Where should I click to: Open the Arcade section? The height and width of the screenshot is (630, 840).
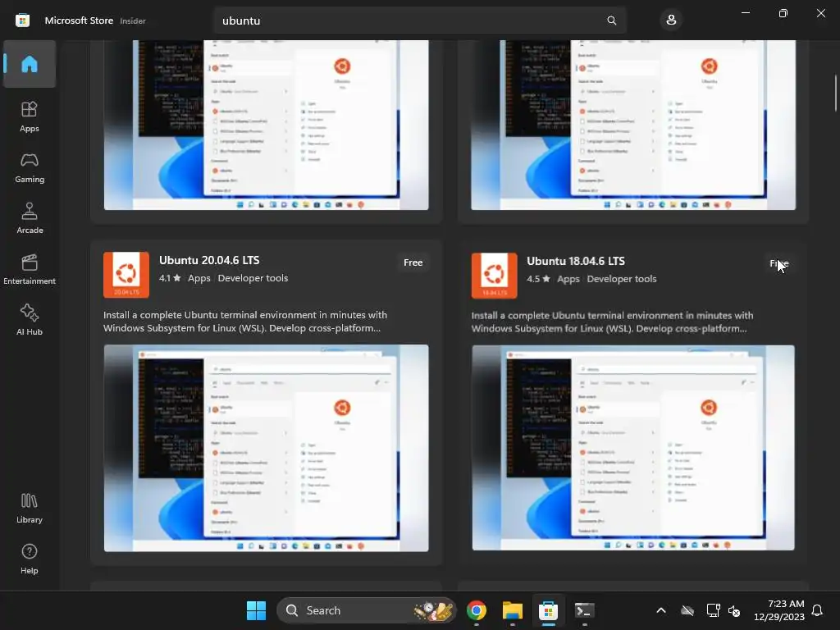[30, 218]
